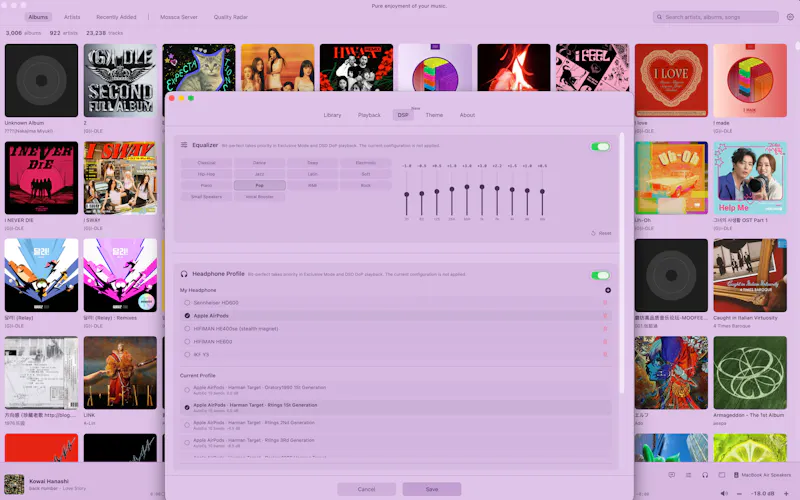Delete the HIFIMAN HE400se headphone entry

click(605, 329)
